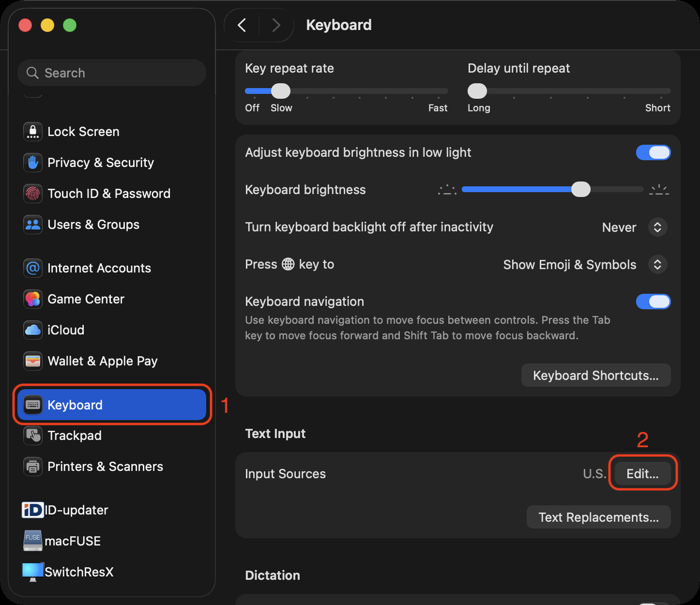
Task: Click the Text Replacements... button
Action: [x=599, y=517]
